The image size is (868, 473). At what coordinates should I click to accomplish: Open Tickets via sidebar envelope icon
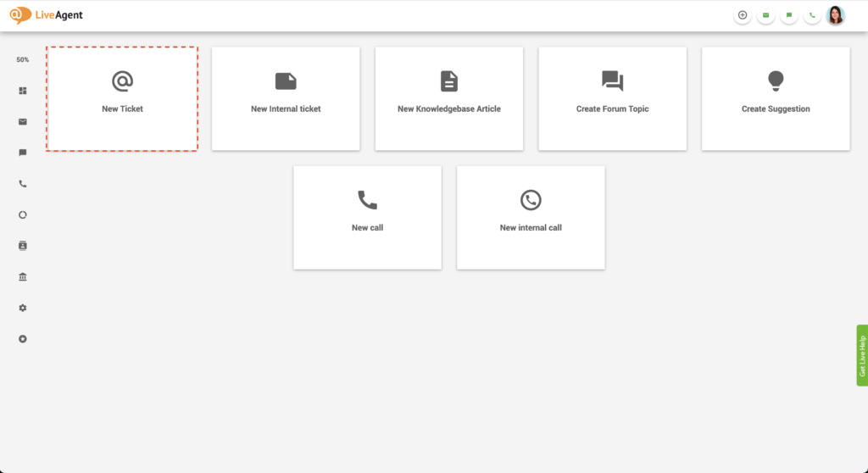(23, 122)
